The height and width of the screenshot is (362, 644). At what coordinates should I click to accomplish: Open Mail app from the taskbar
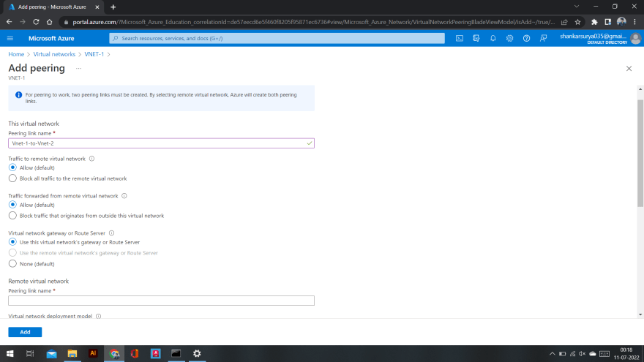pyautogui.click(x=52, y=353)
